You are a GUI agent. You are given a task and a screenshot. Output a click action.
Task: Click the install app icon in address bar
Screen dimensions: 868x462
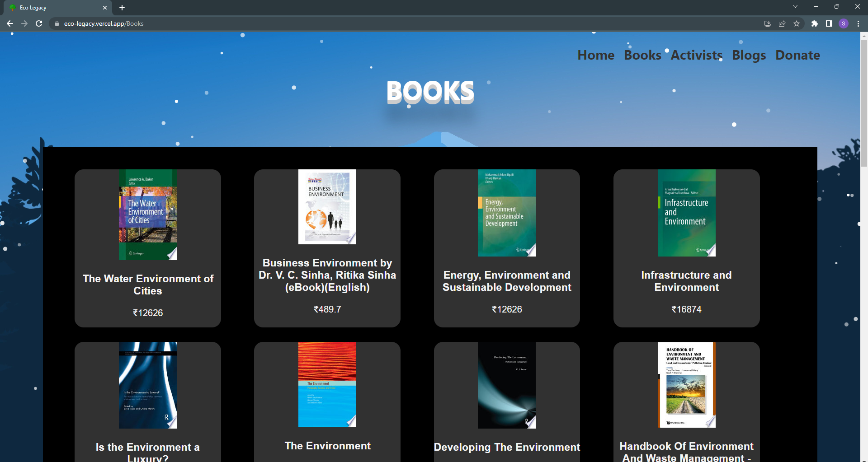pyautogui.click(x=767, y=23)
